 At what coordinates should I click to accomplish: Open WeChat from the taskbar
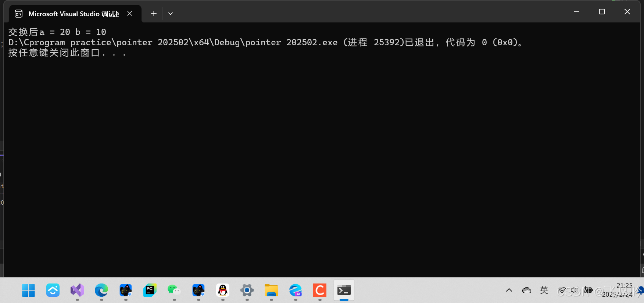coord(174,290)
